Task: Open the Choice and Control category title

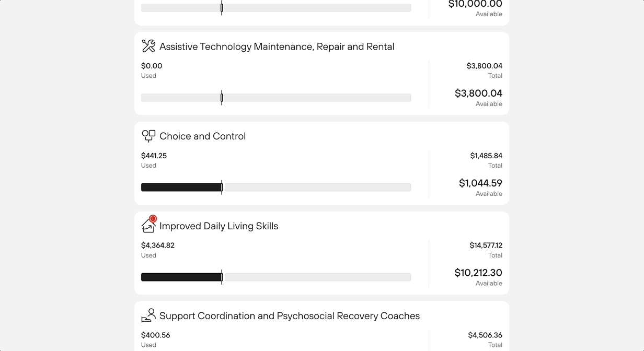Action: tap(202, 136)
